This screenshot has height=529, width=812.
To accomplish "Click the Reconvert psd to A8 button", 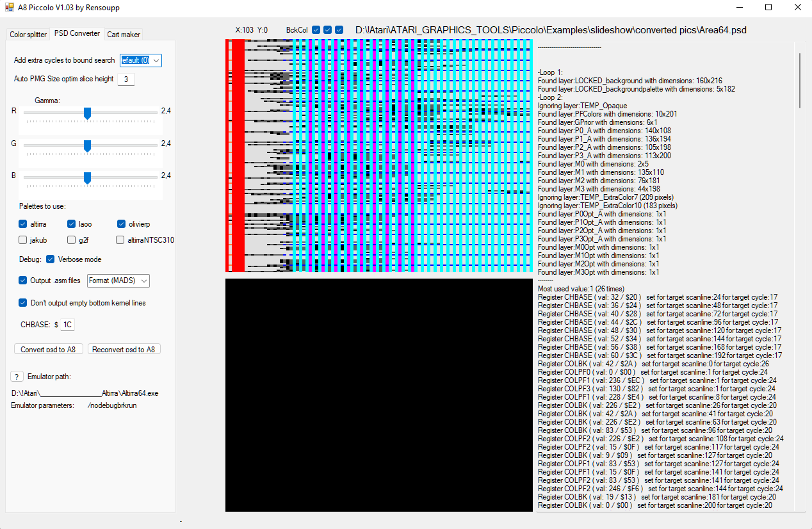I will point(124,350).
